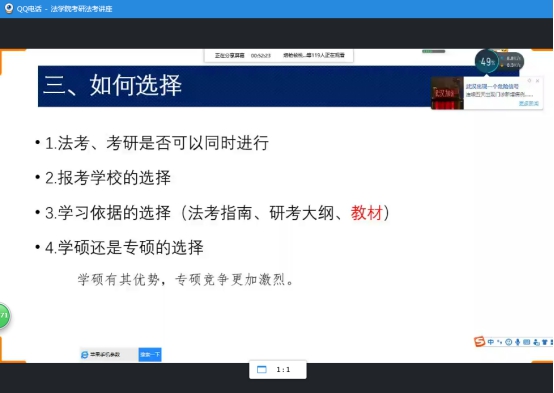Open the emoji face icon in IME bar
This screenshot has width=554, height=393.
pos(508,342)
